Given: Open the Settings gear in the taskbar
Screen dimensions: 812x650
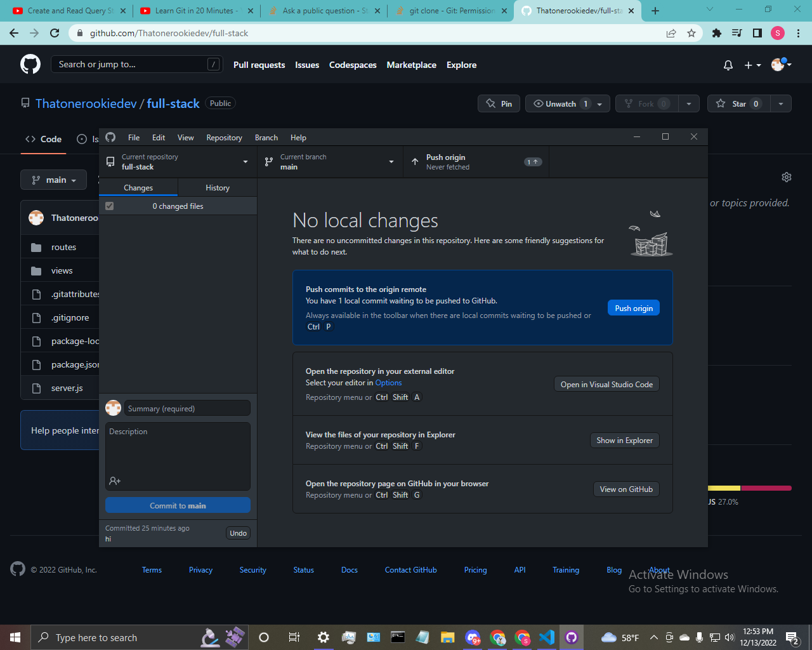Looking at the screenshot, I should (323, 637).
